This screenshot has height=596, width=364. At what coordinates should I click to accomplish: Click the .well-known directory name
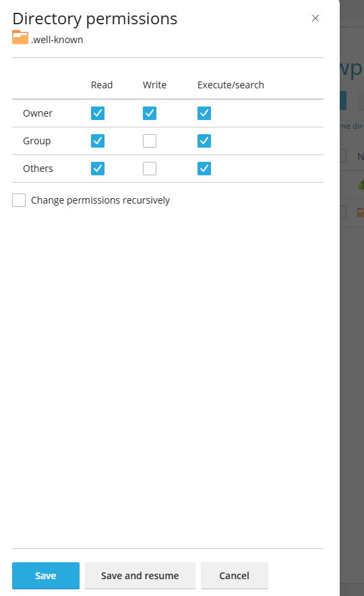[x=57, y=40]
